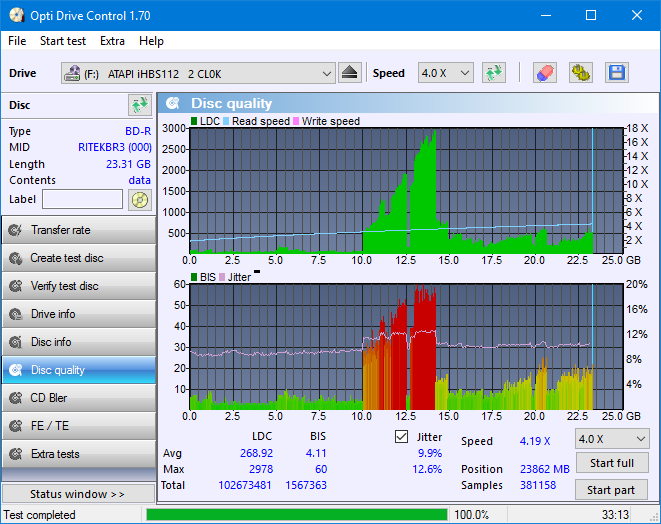Click the refresh icon in Disc panel
The height and width of the screenshot is (524, 661).
[140, 105]
